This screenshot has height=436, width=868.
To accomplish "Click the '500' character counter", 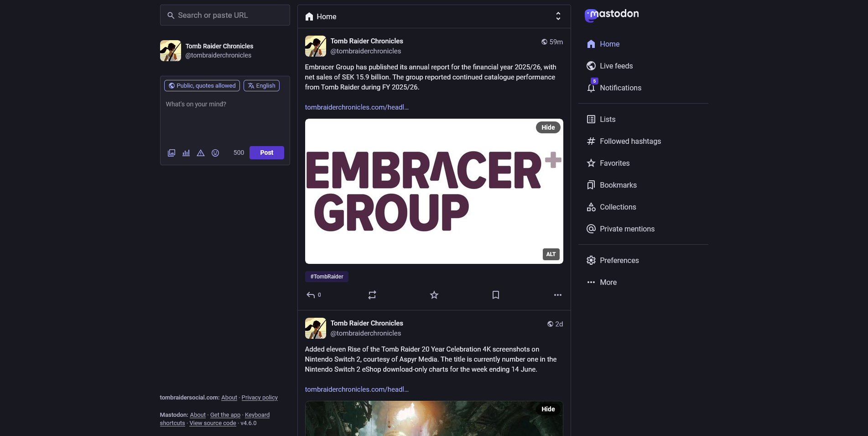I will click(239, 152).
